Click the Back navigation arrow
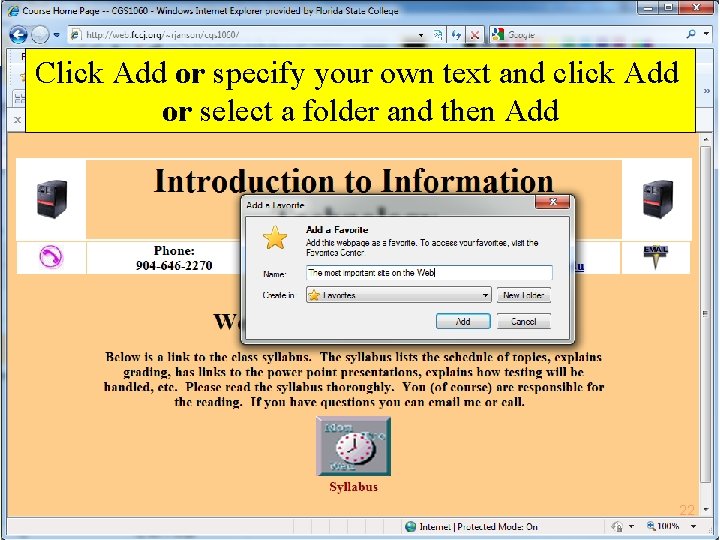Image resolution: width=720 pixels, height=540 pixels. tap(18, 35)
